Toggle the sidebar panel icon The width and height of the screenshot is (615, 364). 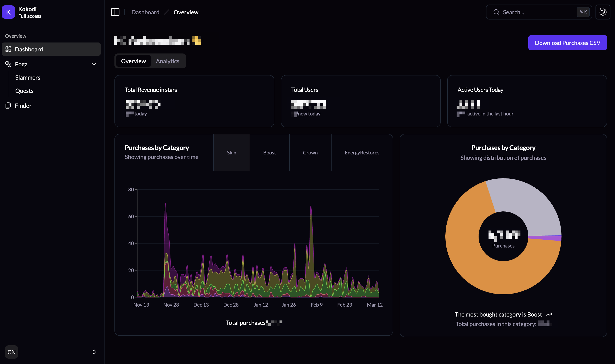click(x=115, y=12)
